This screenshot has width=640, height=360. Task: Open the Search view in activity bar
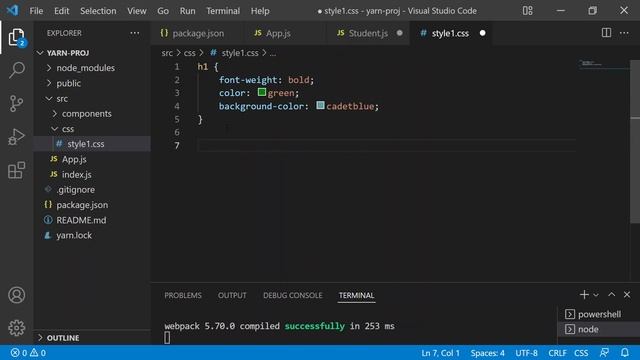(x=16, y=70)
